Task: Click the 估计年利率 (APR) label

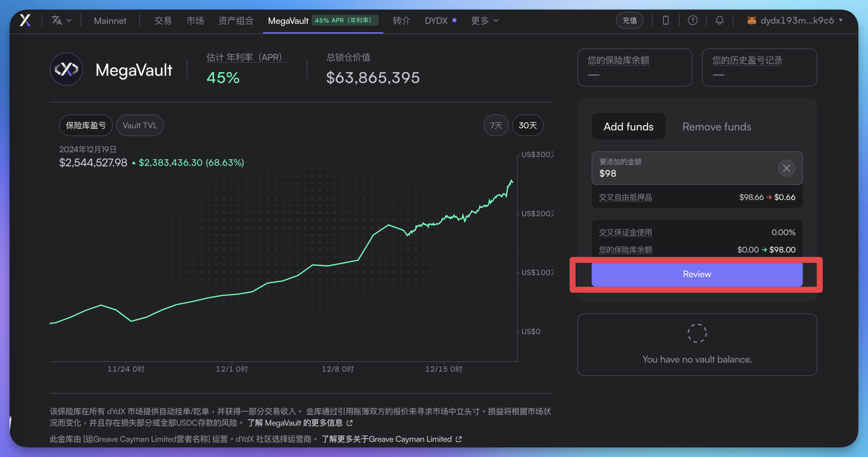Action: click(247, 57)
